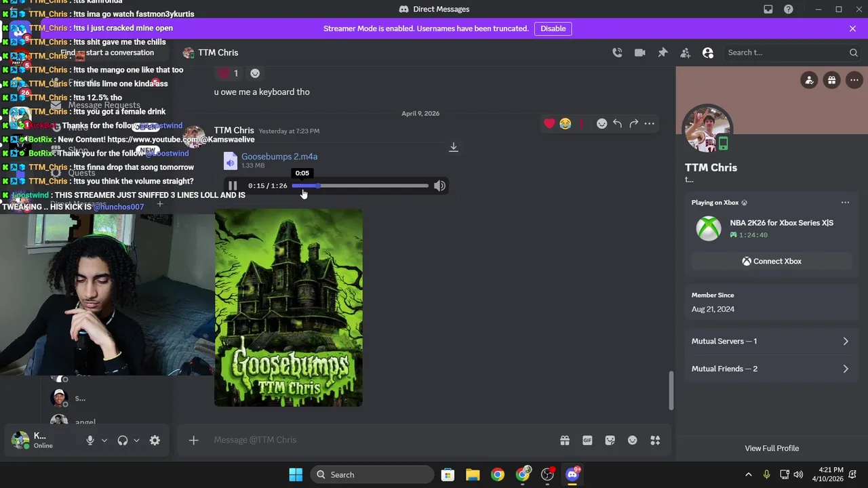Viewport: 868px width, 488px height.
Task: Open the headphones output options arrow
Action: [x=136, y=440]
